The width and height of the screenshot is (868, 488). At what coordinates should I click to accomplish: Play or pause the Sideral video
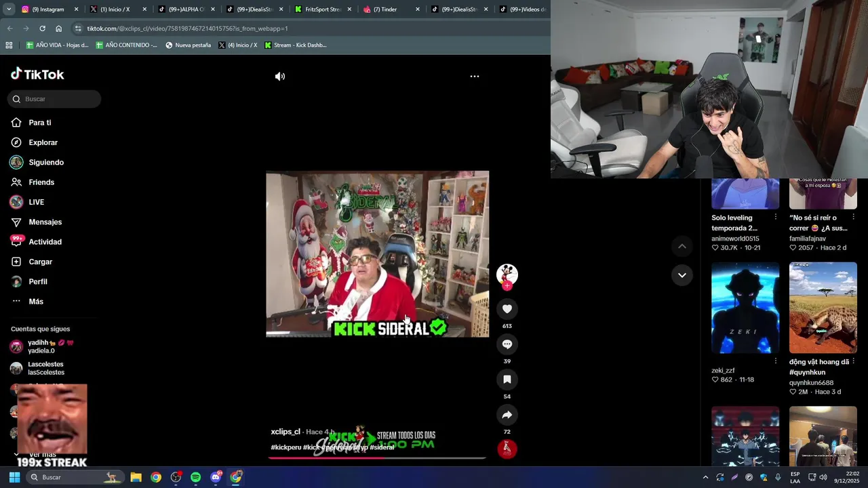coord(377,254)
